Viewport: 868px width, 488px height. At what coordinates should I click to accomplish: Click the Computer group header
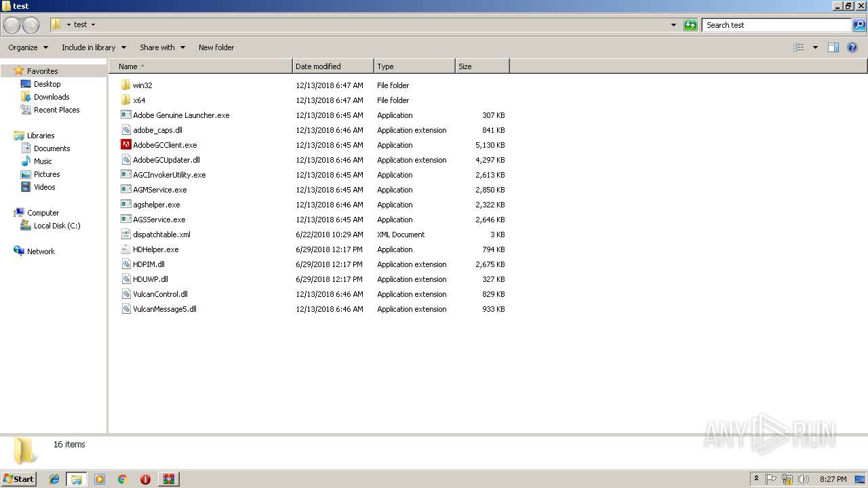tap(43, 213)
